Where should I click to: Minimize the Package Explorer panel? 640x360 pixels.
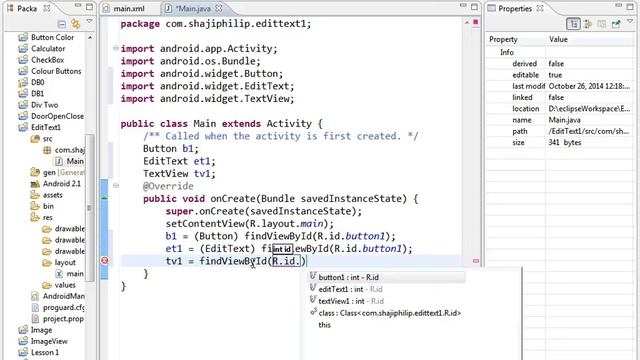point(78,6)
